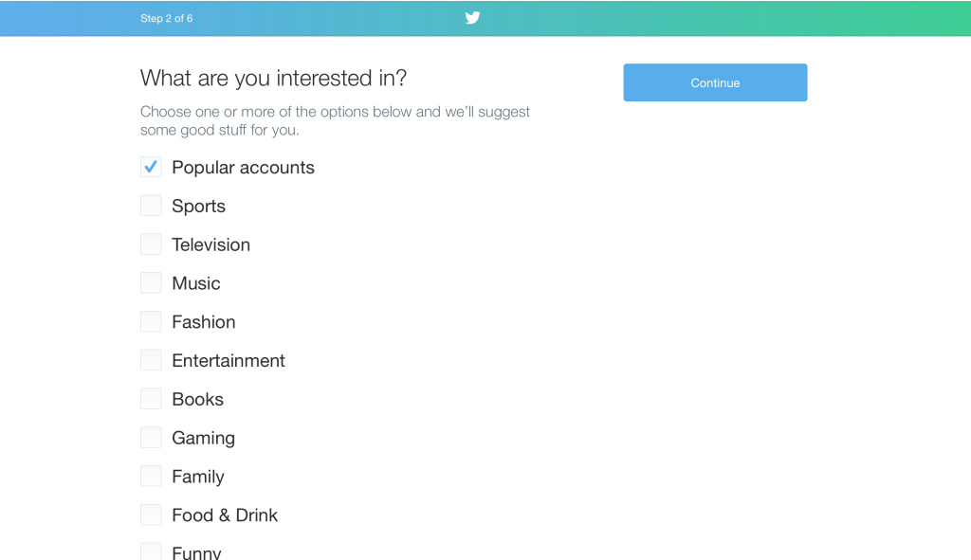Select the Funny checkbox
Image resolution: width=971 pixels, height=560 pixels.
pos(151,551)
